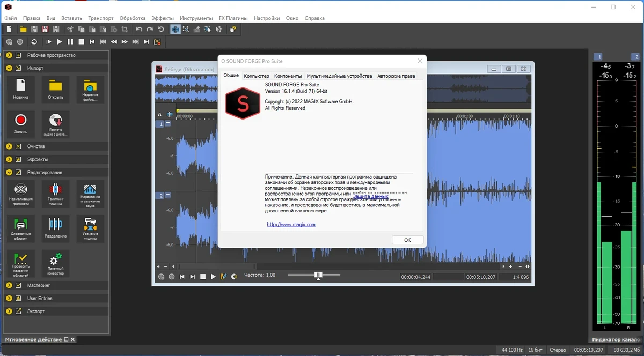
Task: Play audio from main transport bar
Action: coord(60,42)
